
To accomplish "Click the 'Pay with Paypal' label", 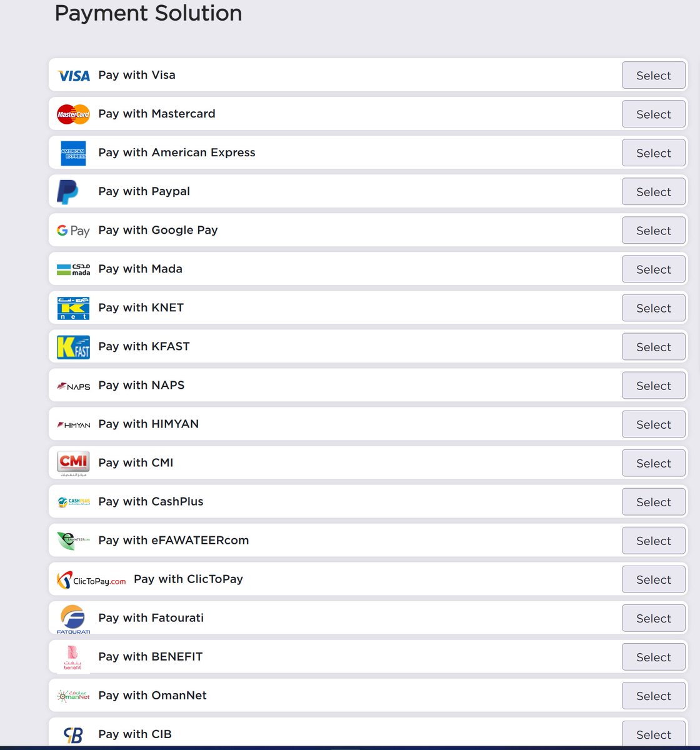I will pos(144,191).
